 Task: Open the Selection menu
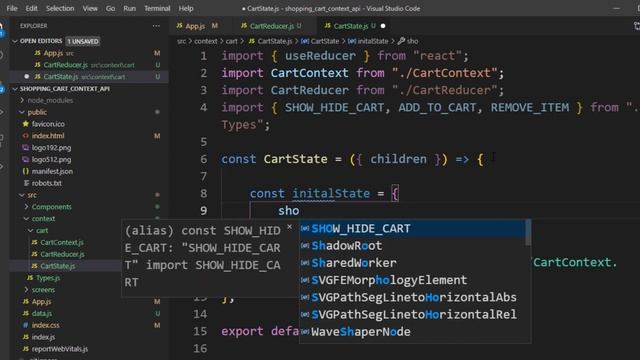point(60,8)
